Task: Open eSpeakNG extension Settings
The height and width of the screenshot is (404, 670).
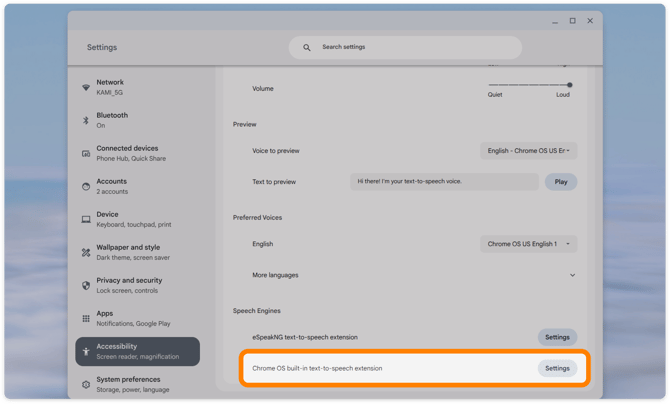Action: tap(557, 337)
